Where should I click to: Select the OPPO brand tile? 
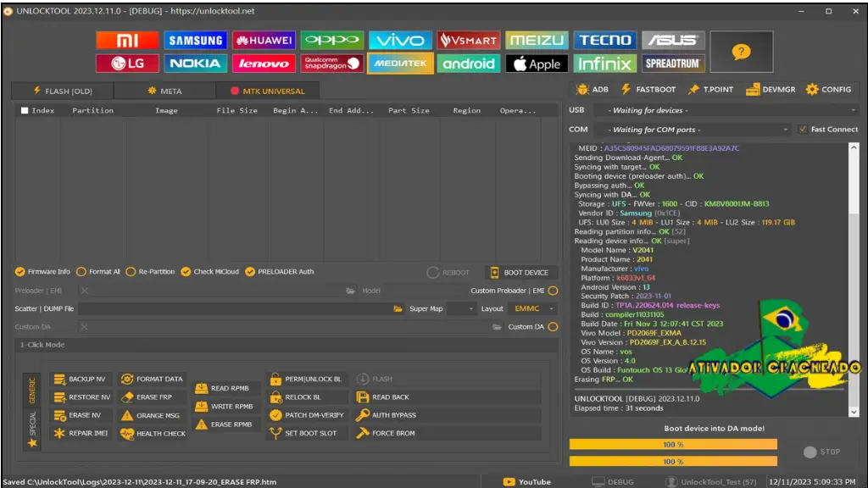332,41
